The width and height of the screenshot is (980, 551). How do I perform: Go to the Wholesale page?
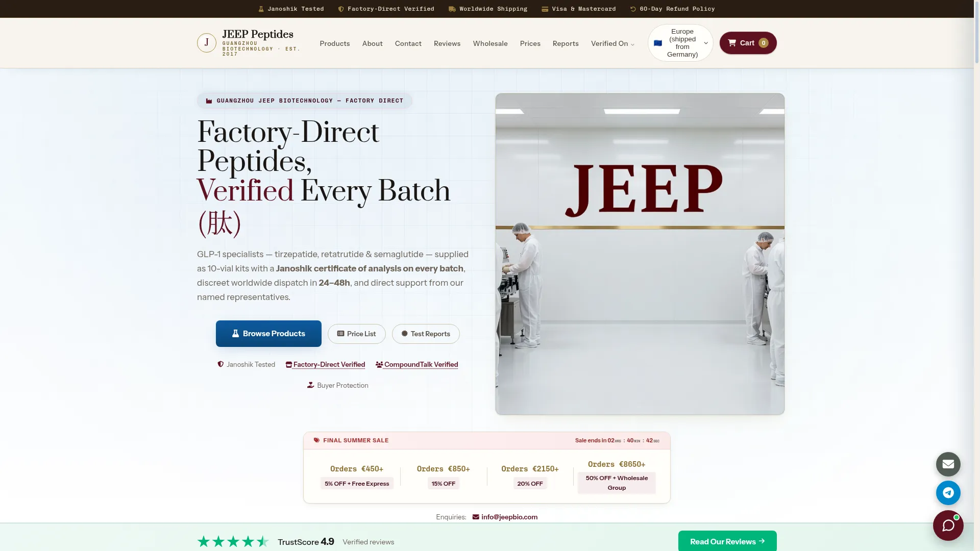[491, 43]
